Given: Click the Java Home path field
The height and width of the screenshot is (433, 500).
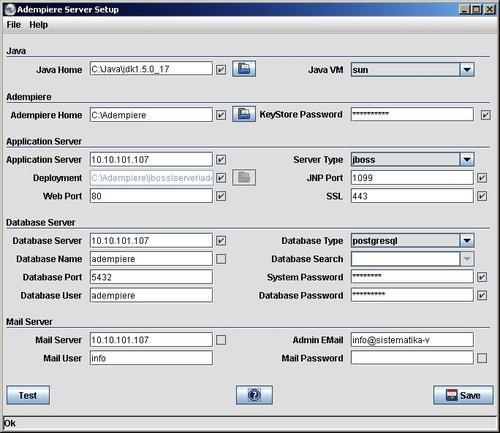Looking at the screenshot, I should (151, 69).
